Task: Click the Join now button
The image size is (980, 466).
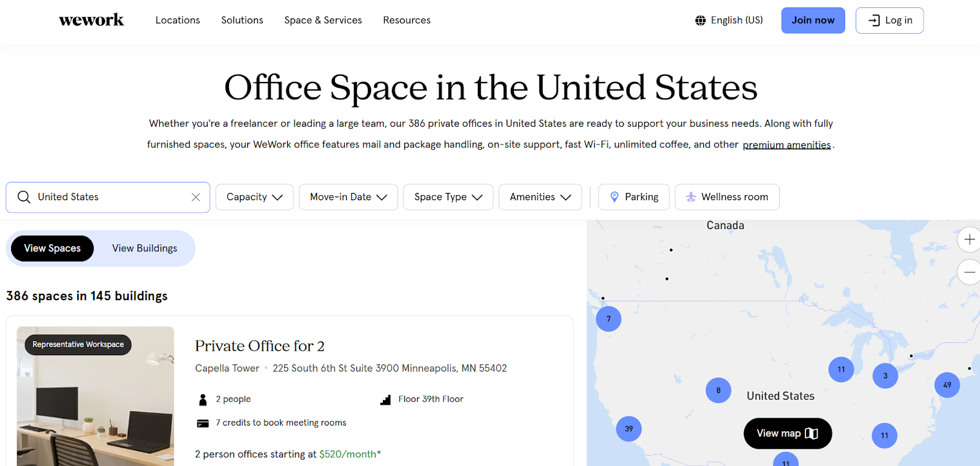Action: pos(813,20)
